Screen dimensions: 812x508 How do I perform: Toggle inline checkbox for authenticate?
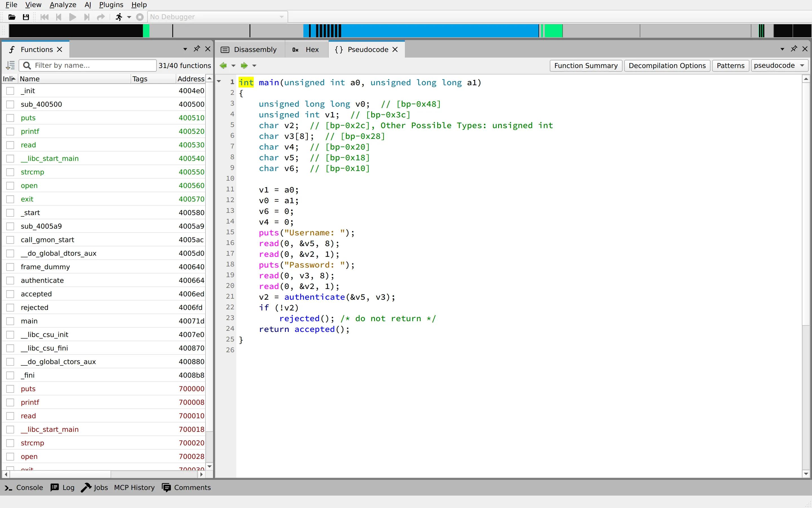click(x=10, y=281)
